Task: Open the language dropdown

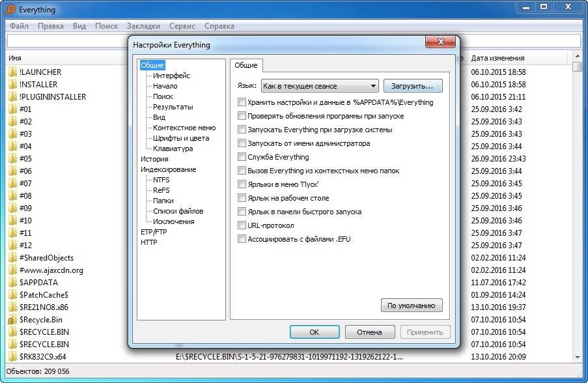Action: pyautogui.click(x=320, y=86)
